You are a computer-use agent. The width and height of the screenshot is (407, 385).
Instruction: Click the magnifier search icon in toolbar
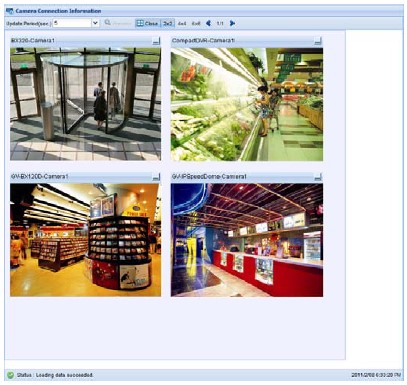108,23
